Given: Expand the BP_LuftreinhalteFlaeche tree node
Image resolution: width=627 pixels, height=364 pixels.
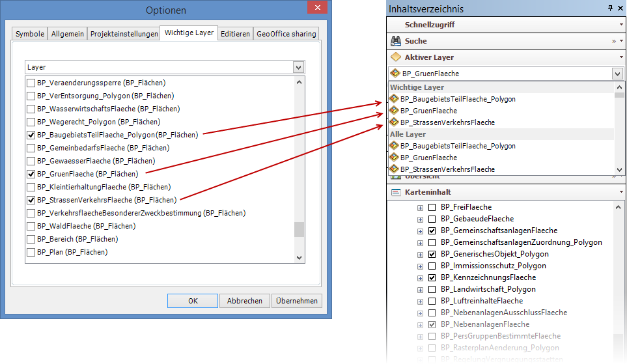Looking at the screenshot, I should [x=420, y=301].
